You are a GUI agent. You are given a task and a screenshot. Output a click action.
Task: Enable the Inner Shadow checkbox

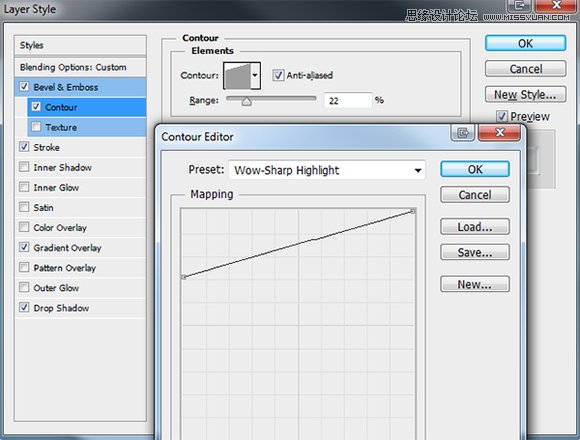(x=24, y=167)
